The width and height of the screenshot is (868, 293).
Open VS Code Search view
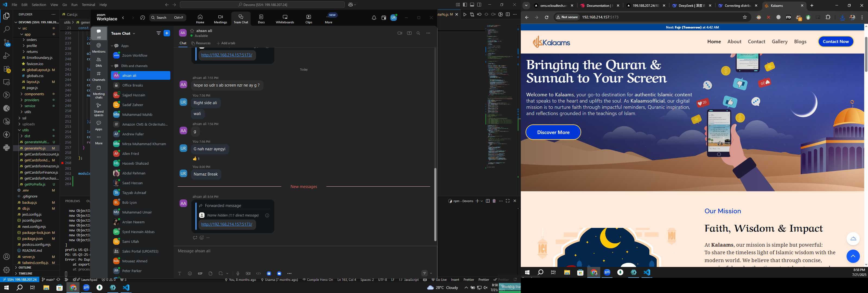7,30
